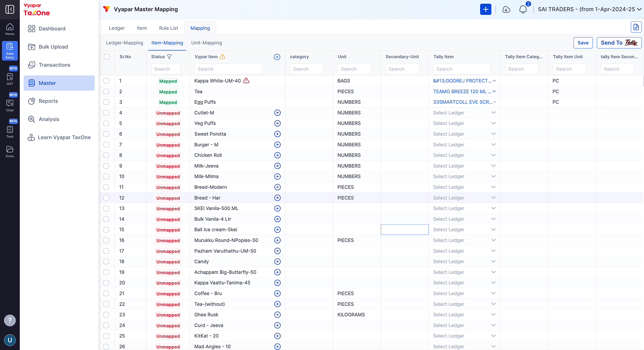The height and width of the screenshot is (350, 644).
Task: Switch to the Ledger tab
Action: click(x=117, y=28)
